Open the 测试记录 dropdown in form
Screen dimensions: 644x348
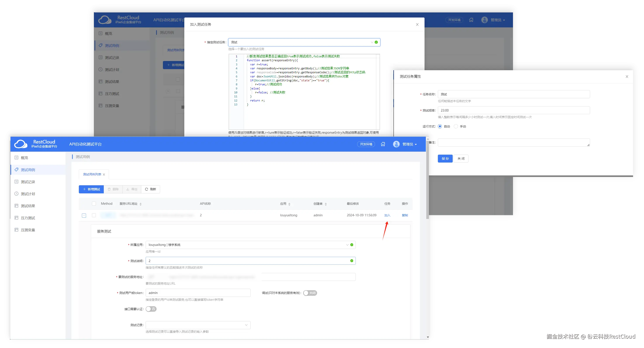198,325
